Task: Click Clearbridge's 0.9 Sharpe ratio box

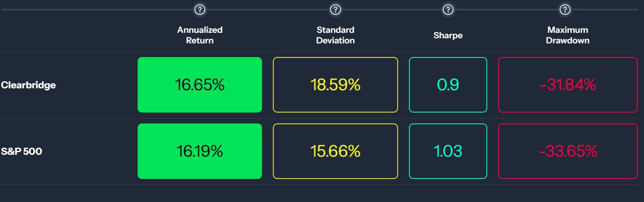Action: 448,85
